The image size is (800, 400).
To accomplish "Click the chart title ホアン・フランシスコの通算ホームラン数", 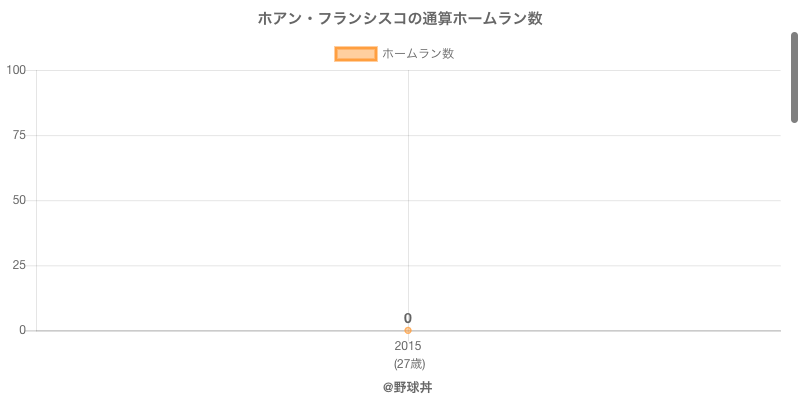I will point(400,19).
